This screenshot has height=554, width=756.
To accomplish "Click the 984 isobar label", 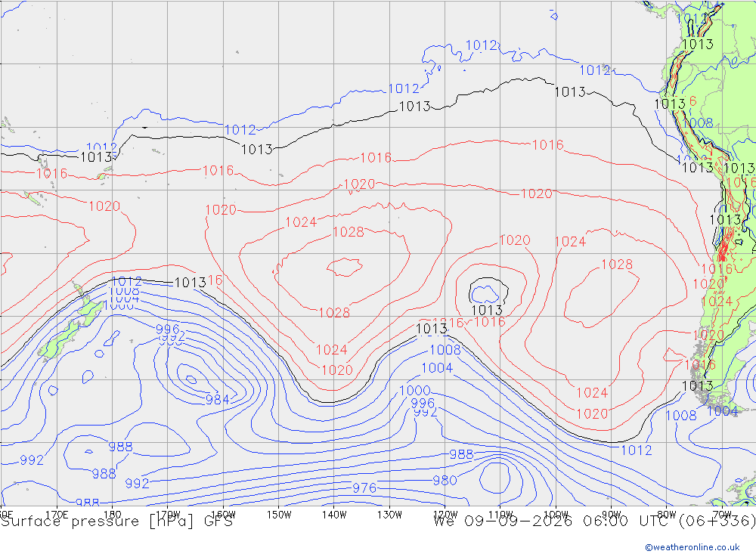I will pos(218,400).
